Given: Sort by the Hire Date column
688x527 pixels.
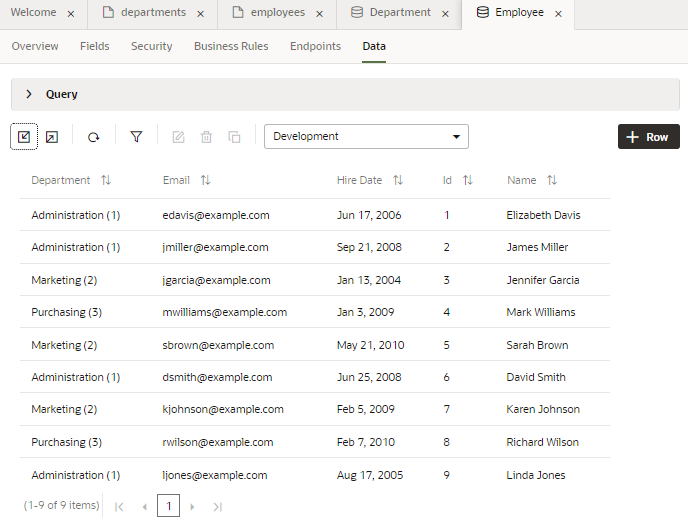Looking at the screenshot, I should [398, 181].
